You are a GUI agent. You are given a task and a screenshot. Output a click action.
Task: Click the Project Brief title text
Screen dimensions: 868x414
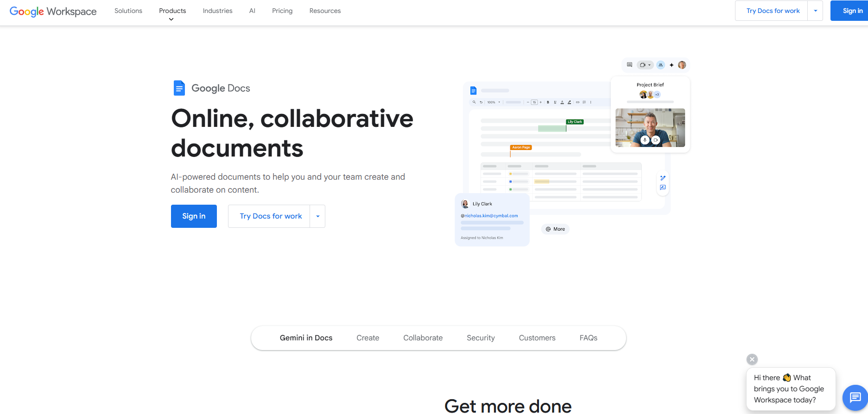pos(650,85)
